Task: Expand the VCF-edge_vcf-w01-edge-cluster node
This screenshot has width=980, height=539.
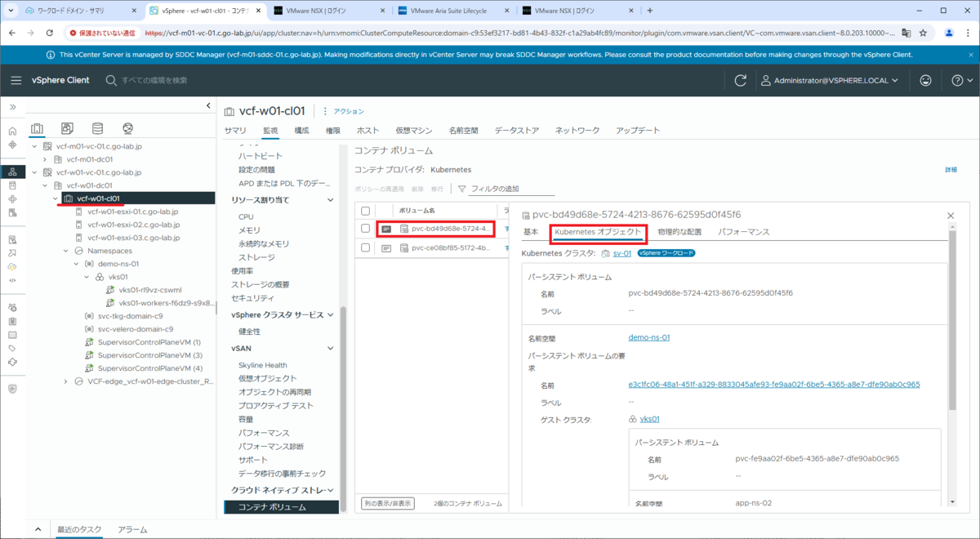Action: [65, 381]
